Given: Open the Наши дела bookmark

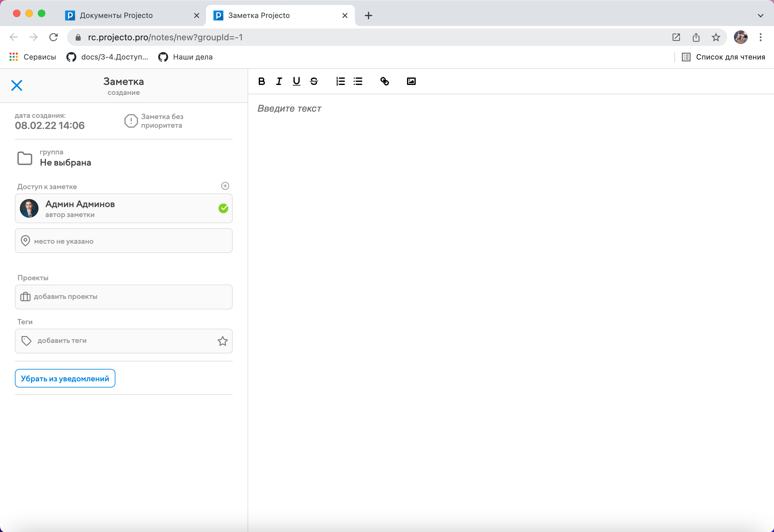Looking at the screenshot, I should pos(186,57).
